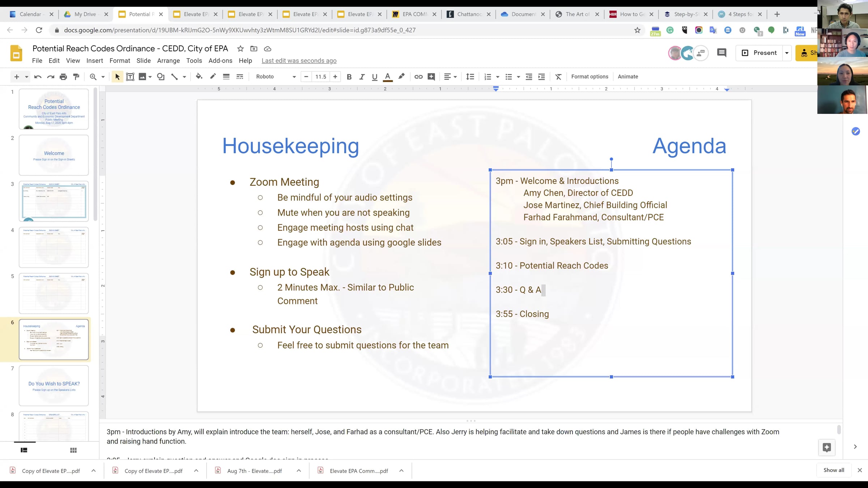Click the Animate button

point(628,77)
